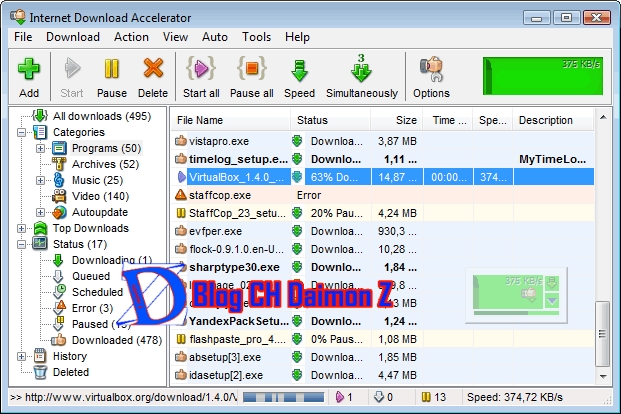This screenshot has height=414, width=621.
Task: Select the flashpaste_pro_4.... paused row
Action: [383, 339]
